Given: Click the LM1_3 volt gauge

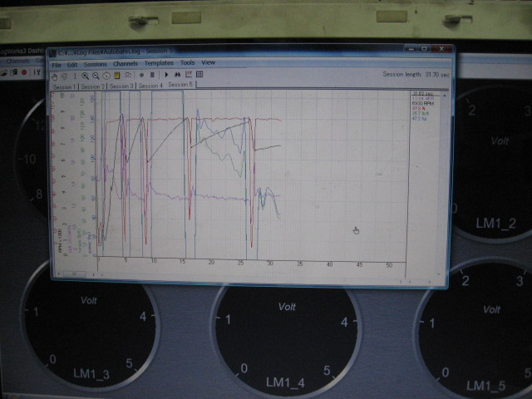Looking at the screenshot, I should pyautogui.click(x=89, y=326).
